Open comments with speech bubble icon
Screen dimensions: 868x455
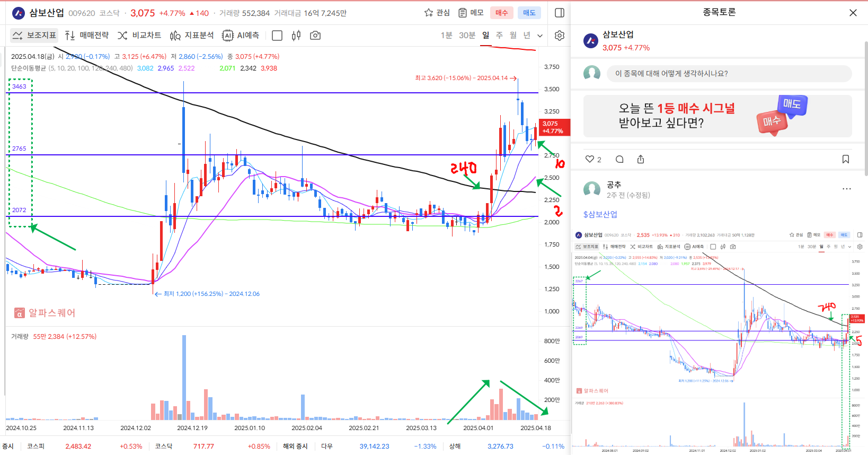(619, 159)
